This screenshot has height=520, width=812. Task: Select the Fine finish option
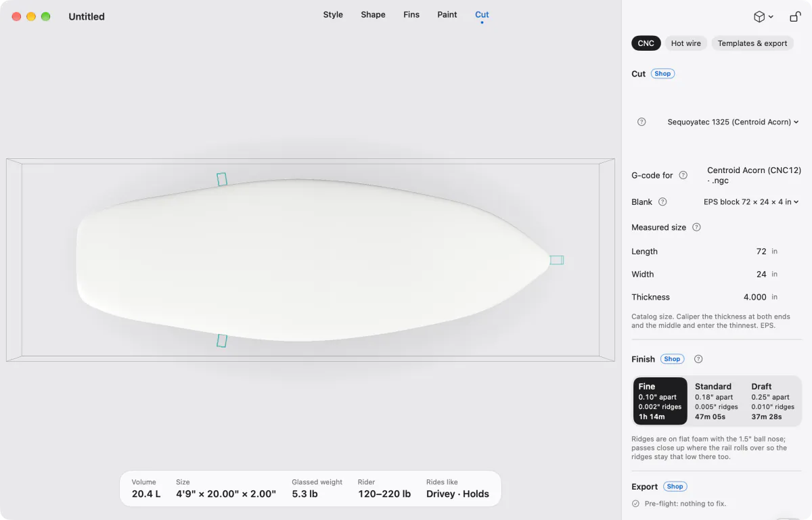point(660,401)
